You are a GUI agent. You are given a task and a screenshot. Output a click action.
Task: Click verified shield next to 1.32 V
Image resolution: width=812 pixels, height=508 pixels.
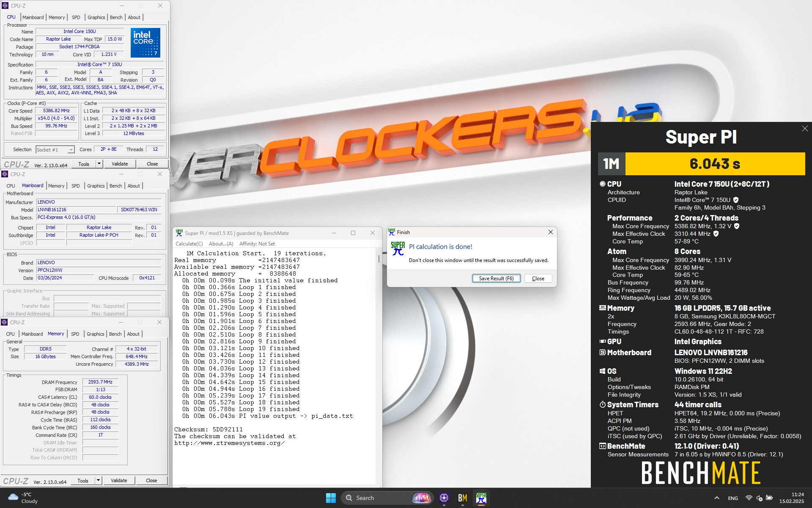coord(737,226)
